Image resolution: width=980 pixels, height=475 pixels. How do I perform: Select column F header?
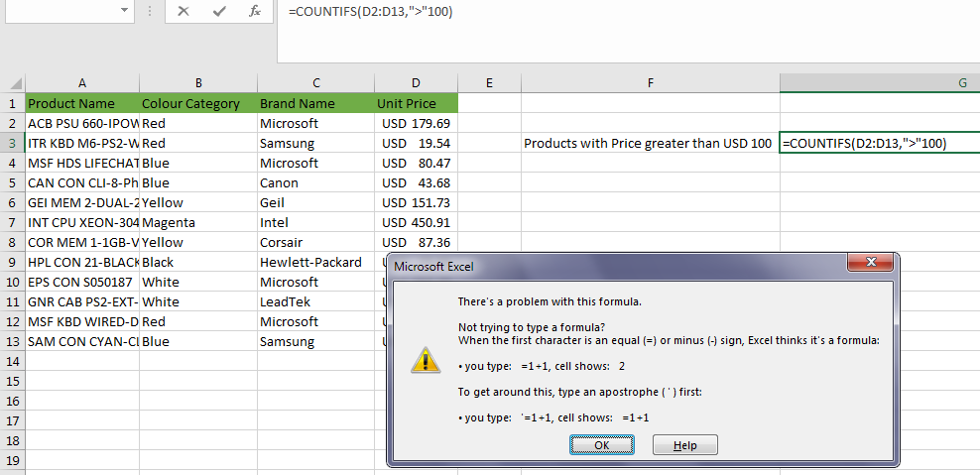(x=651, y=83)
